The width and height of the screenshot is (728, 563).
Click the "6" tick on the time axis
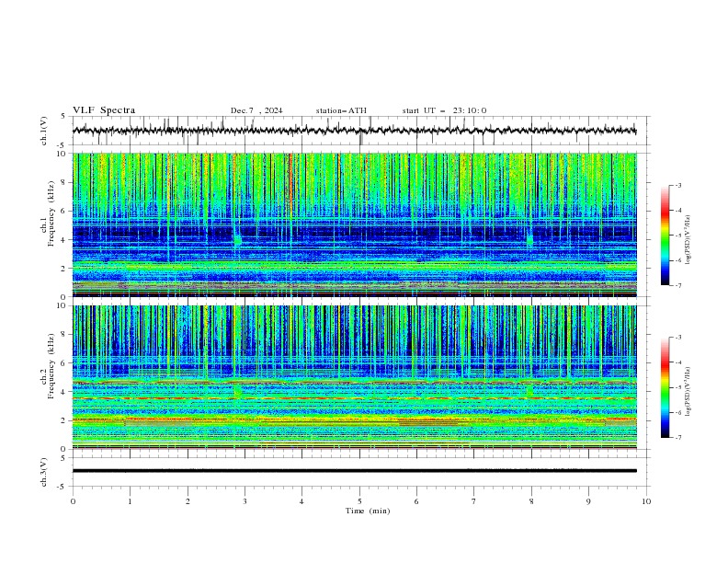(x=416, y=501)
